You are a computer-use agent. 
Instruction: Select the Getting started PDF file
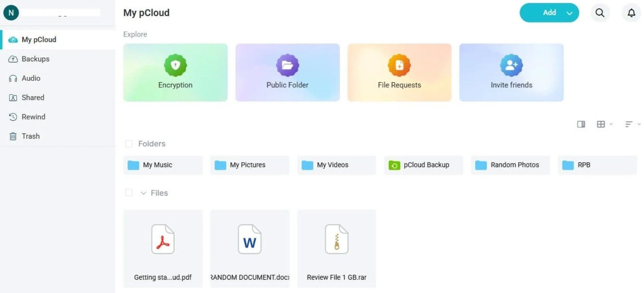click(163, 248)
